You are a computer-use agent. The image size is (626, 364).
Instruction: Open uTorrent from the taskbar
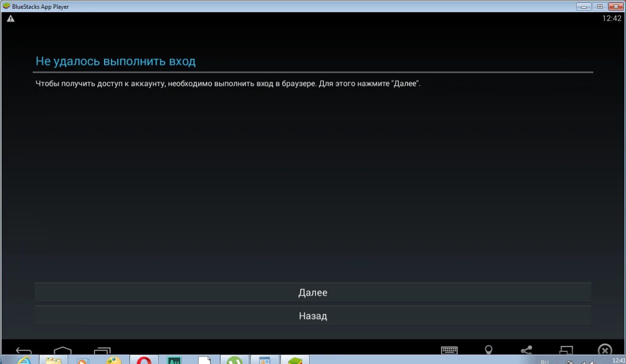(x=235, y=361)
